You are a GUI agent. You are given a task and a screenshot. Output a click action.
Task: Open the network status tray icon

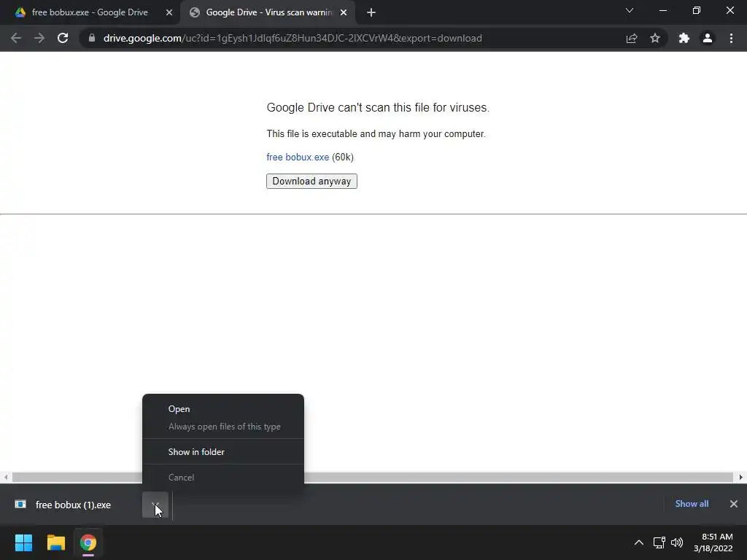(x=659, y=542)
